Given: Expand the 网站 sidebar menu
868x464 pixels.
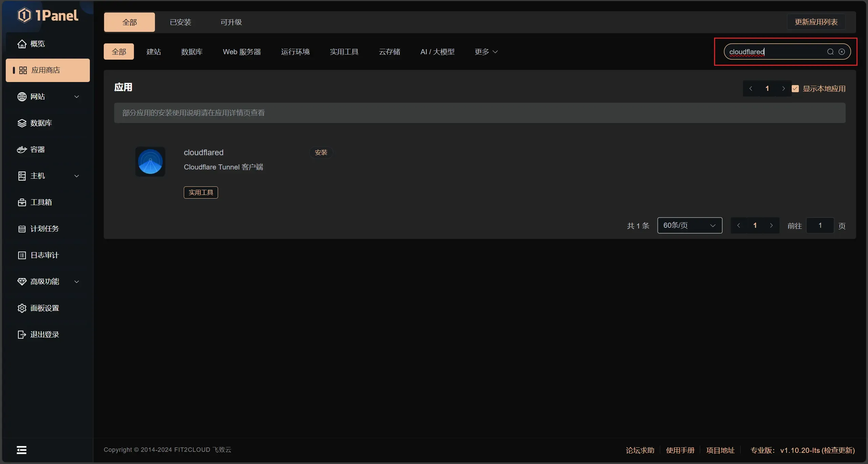Looking at the screenshot, I should pyautogui.click(x=47, y=97).
